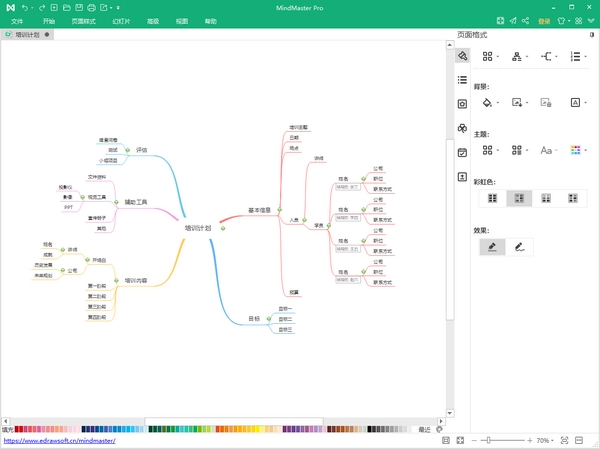
Task: Open the outline list side panel tab
Action: click(x=462, y=80)
